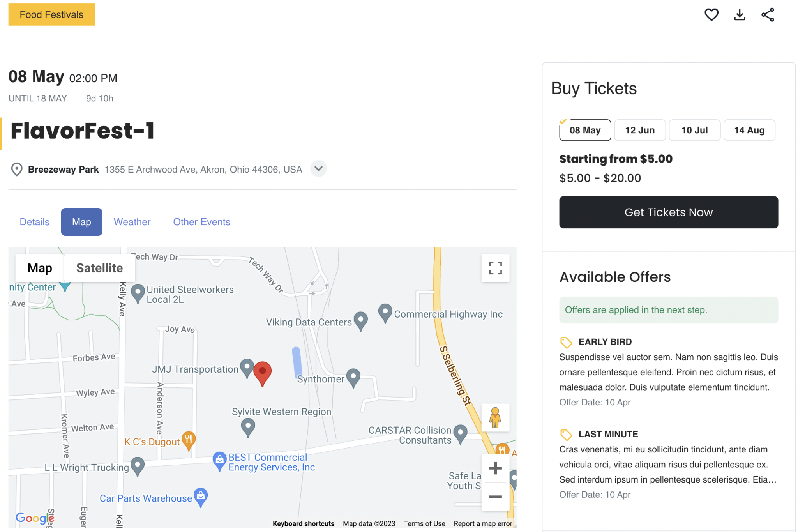
Task: Add event to favorites via heart icon
Action: [x=711, y=14]
